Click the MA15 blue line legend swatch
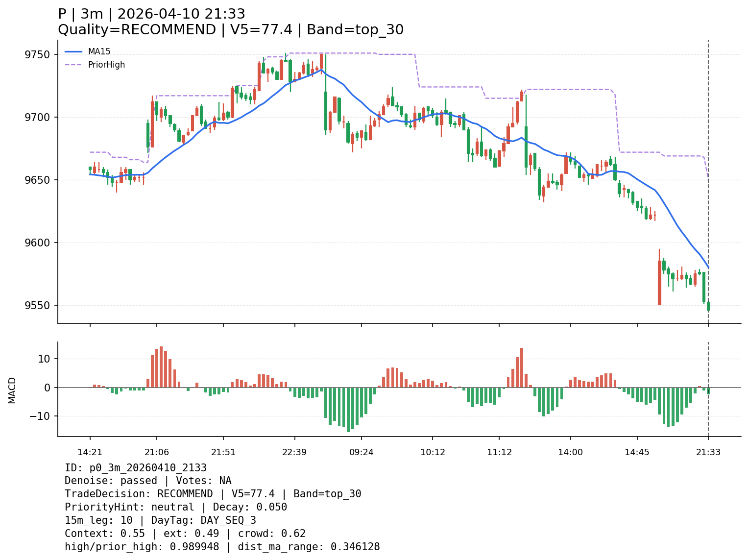This screenshot has width=748, height=560. [74, 51]
